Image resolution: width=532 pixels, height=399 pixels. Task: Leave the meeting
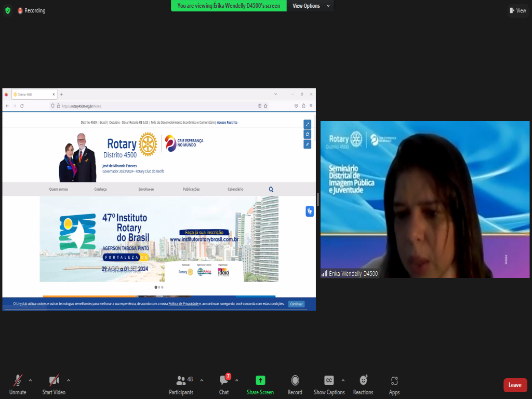tap(515, 385)
